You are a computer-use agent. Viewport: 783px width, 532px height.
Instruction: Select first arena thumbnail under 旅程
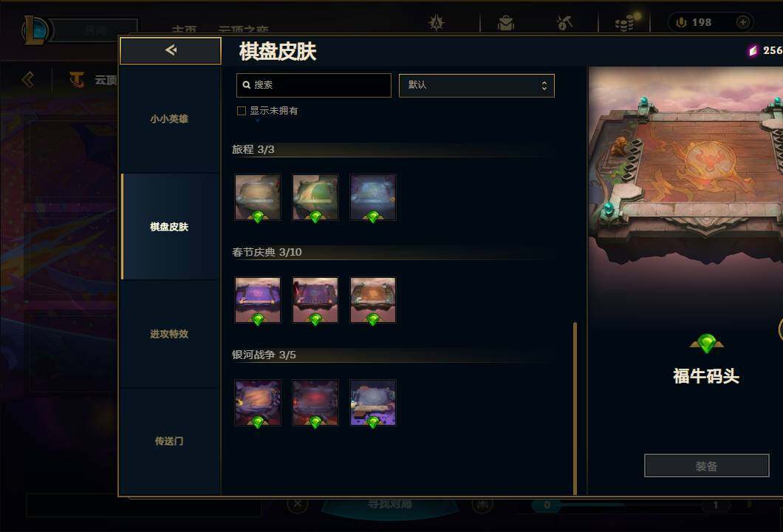(x=258, y=197)
